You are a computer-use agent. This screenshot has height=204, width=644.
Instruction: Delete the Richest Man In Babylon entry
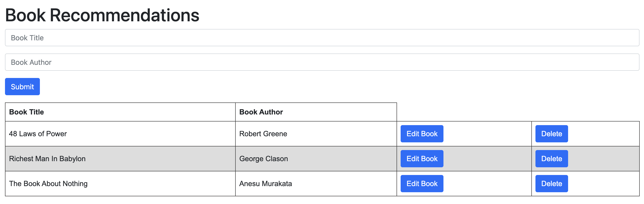click(551, 159)
